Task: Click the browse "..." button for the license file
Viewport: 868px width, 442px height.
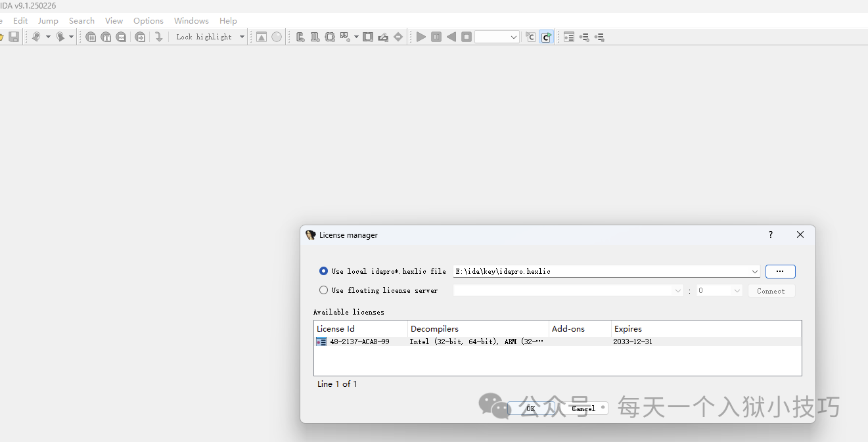Action: point(780,271)
